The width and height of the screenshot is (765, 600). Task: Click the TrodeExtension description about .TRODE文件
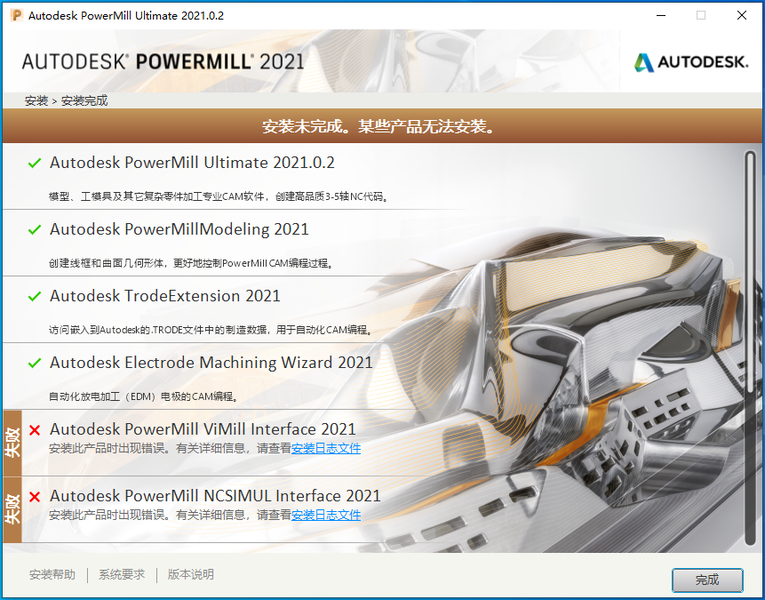point(211,330)
